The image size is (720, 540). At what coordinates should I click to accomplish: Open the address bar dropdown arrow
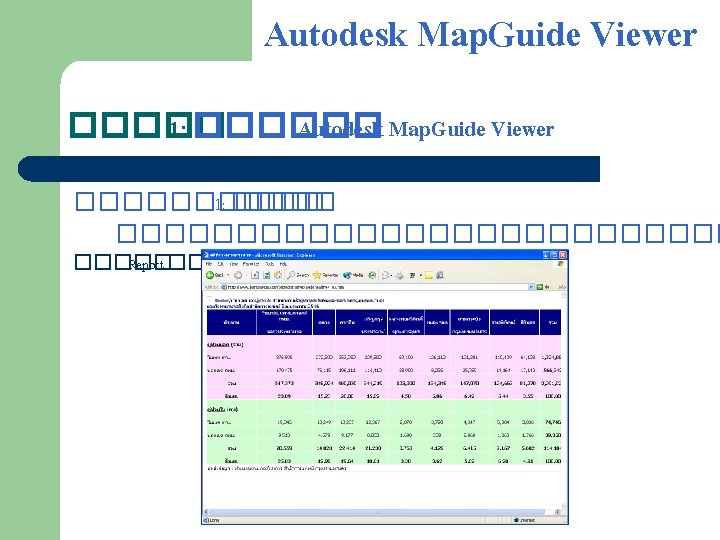tap(531, 287)
